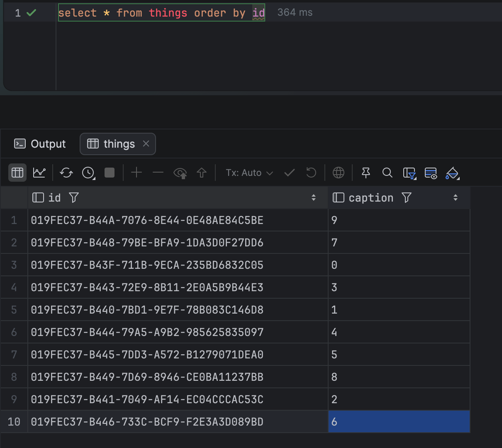Screen dimensions: 502x448
Task: Sort by the caption column arrows
Action: click(456, 197)
